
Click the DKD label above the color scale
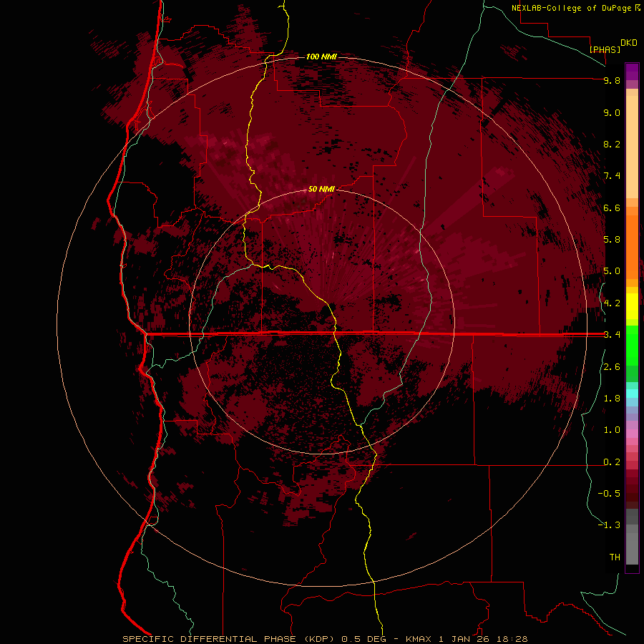coord(629,43)
